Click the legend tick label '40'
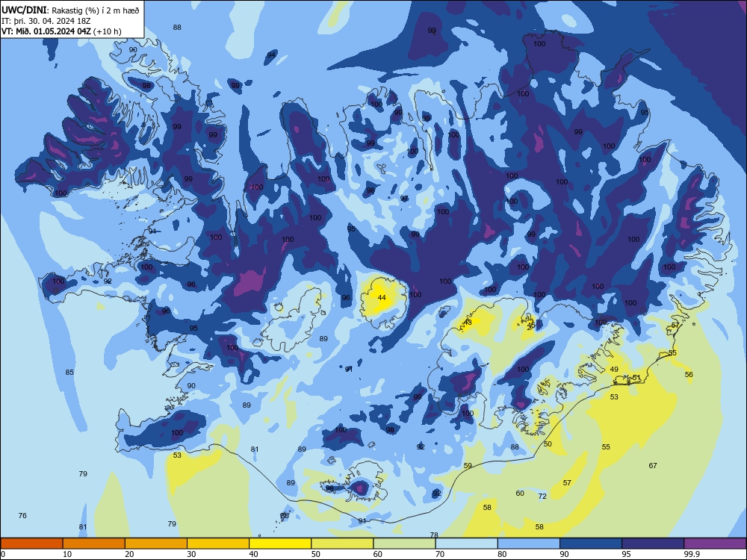The image size is (747, 560). pyautogui.click(x=253, y=554)
